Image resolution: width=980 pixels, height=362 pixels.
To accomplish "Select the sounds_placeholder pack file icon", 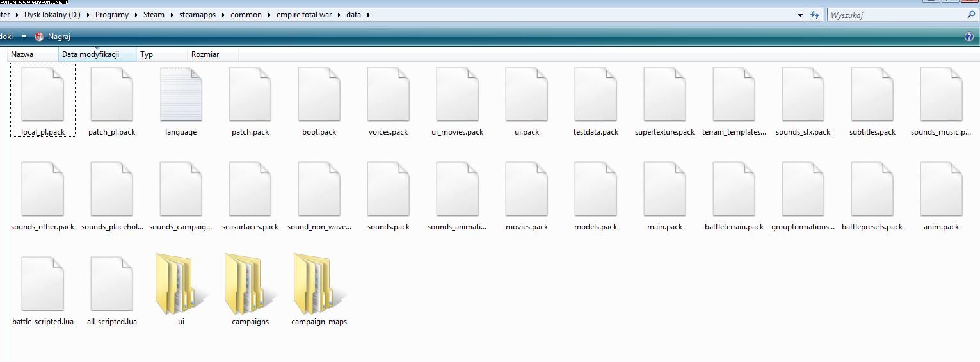I will click(x=112, y=189).
